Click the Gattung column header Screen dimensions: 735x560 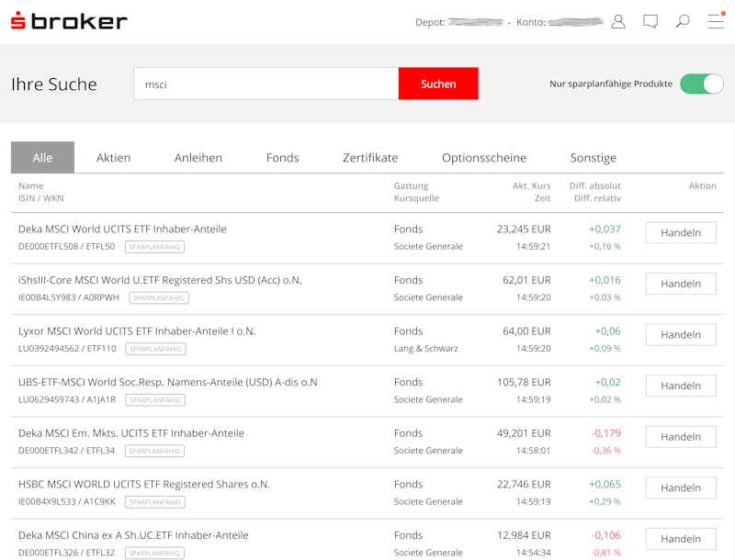click(411, 185)
